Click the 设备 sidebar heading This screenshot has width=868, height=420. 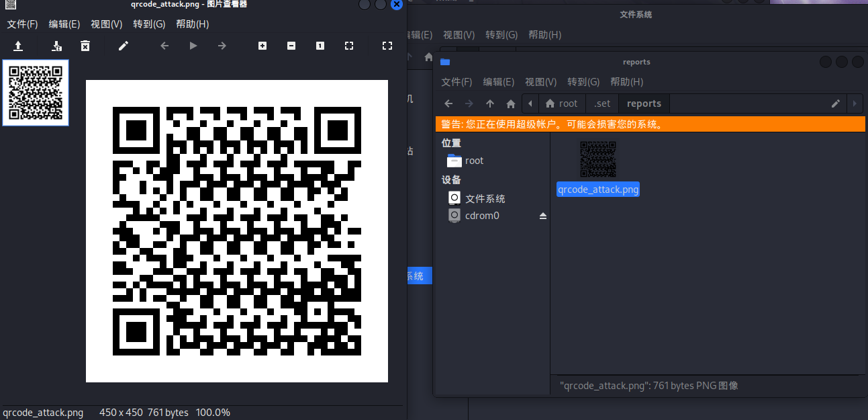pos(451,179)
